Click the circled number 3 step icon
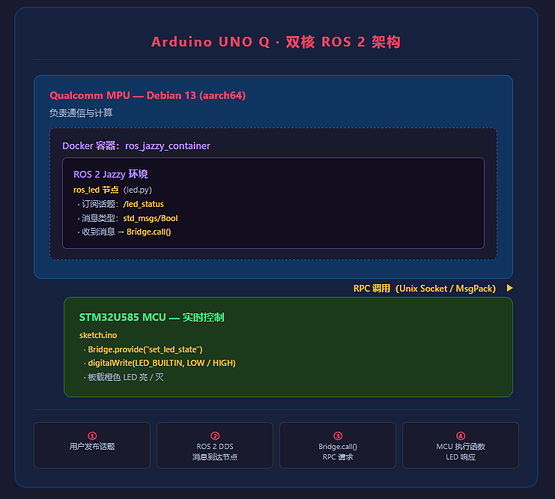This screenshot has height=499, width=555. [338, 436]
